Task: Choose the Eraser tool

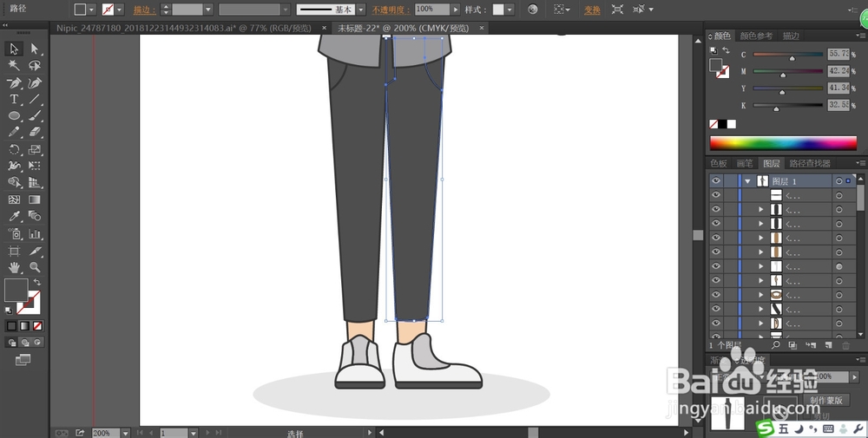Action: 35,133
